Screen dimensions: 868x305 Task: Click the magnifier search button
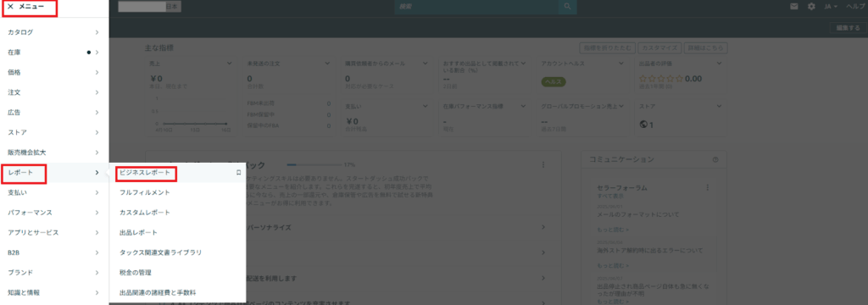coord(567,7)
